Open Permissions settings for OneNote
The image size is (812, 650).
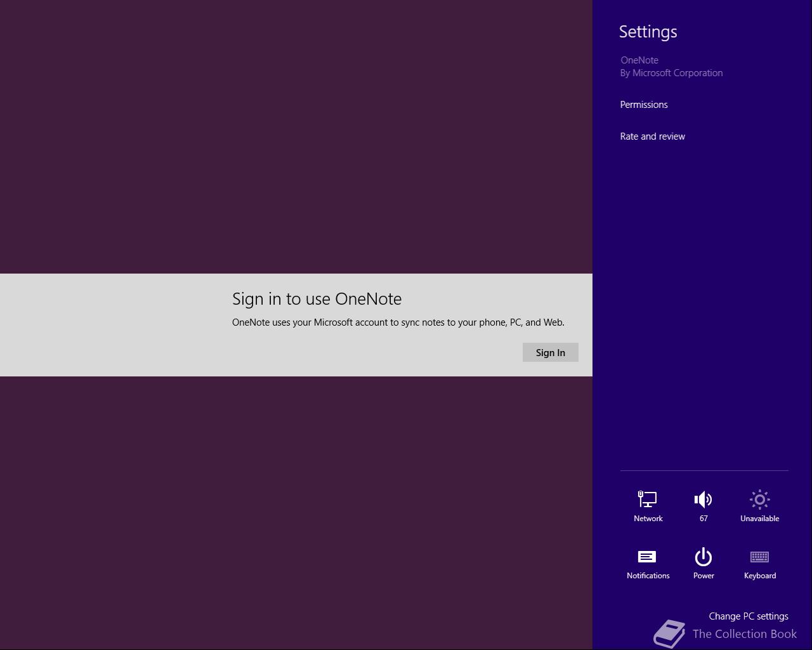pyautogui.click(x=644, y=104)
